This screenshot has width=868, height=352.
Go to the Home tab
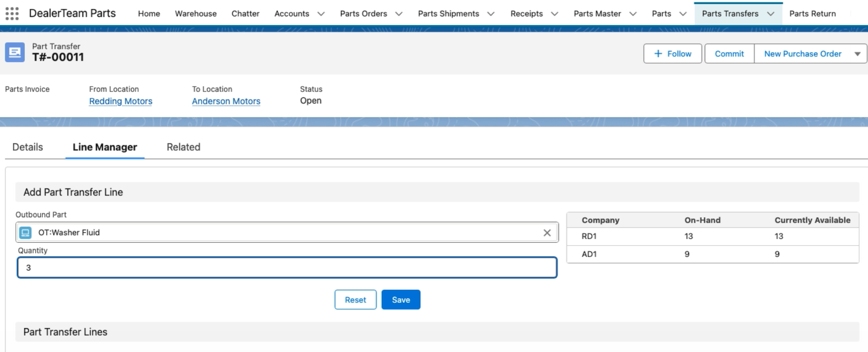pyautogui.click(x=149, y=13)
